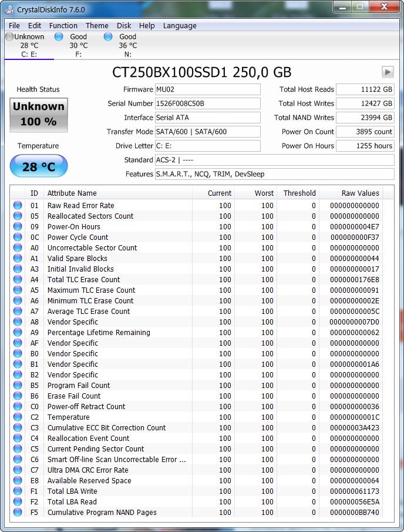Click status icon for Reallocation Event Count
This screenshot has width=404, height=532.
18,438
